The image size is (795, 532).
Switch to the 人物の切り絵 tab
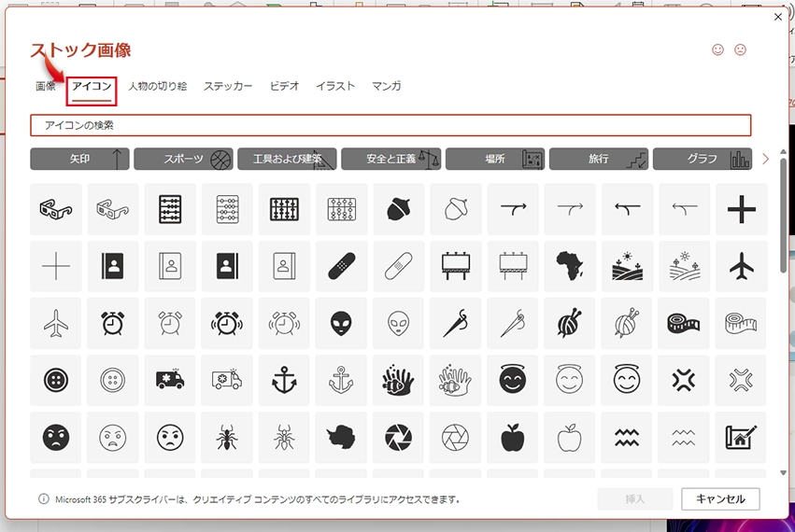tap(157, 86)
